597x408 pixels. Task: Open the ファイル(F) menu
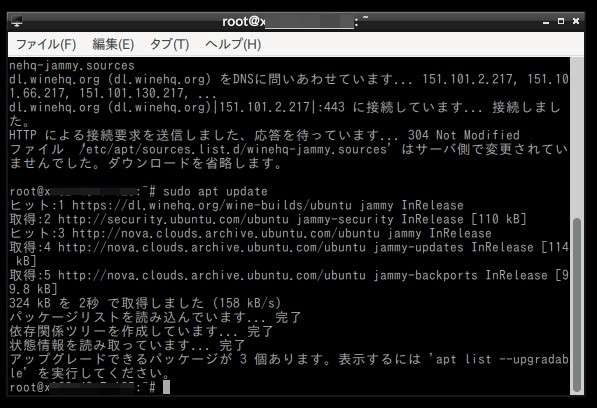point(46,45)
